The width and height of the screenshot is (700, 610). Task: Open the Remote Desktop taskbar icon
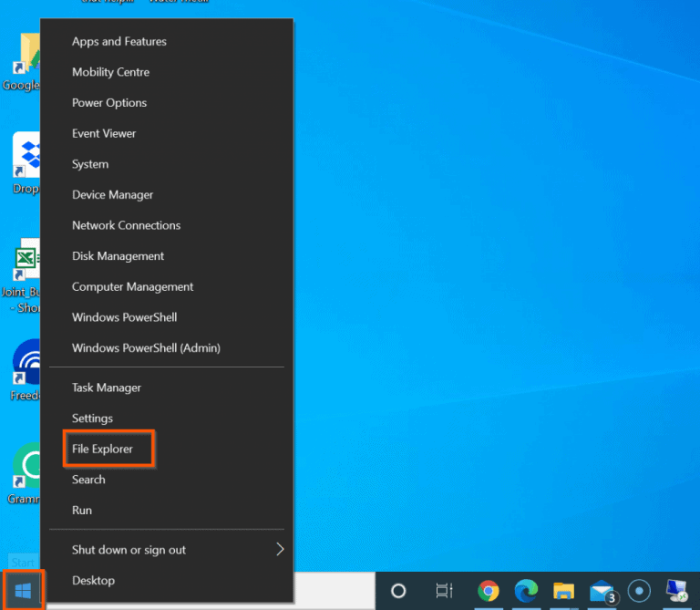click(x=677, y=591)
